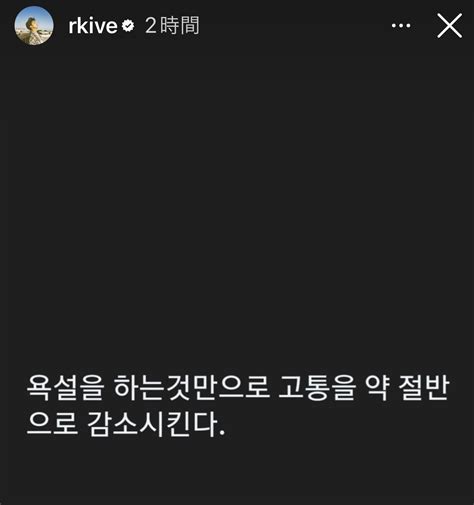Click 으로 starting the second text line
Image resolution: width=474 pixels, height=505 pixels.
point(52,424)
